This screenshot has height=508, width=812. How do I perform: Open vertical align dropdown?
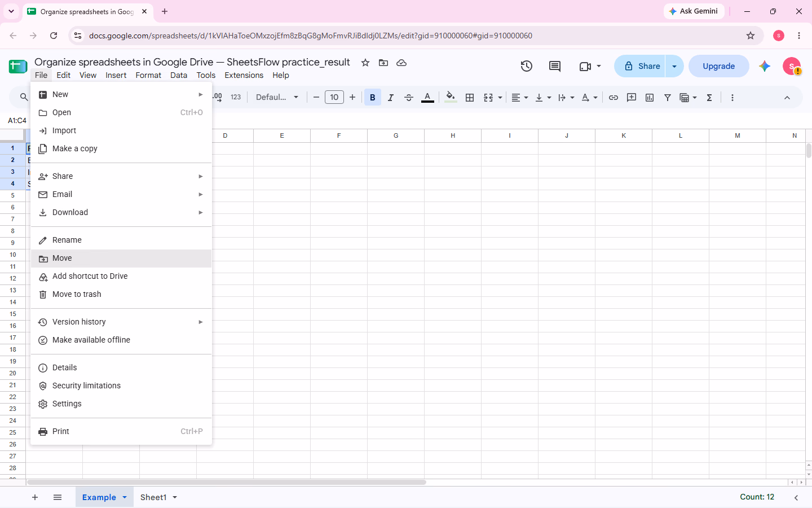pyautogui.click(x=543, y=98)
